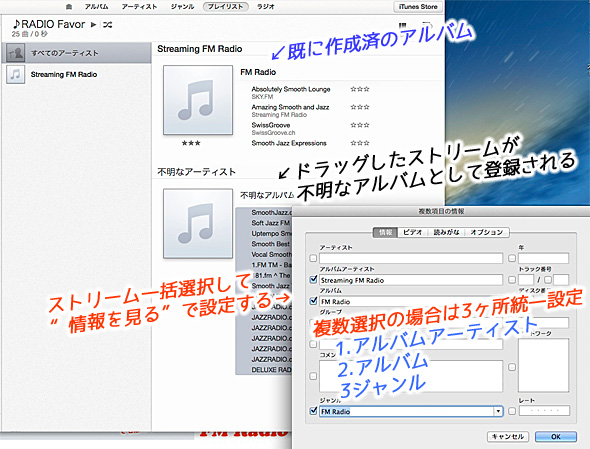The width and height of the screenshot is (590, 449).
Task: Switch to the ジャンル view tab
Action: pyautogui.click(x=182, y=6)
